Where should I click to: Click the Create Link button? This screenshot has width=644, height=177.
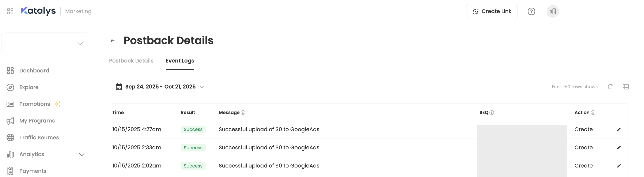492,11
